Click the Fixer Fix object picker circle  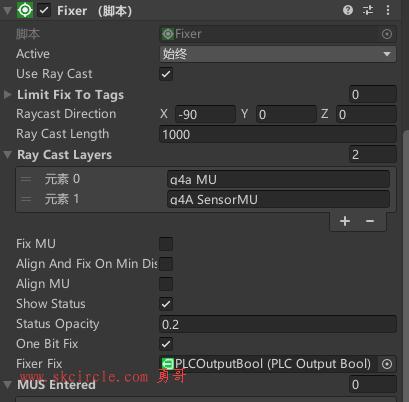(x=387, y=364)
